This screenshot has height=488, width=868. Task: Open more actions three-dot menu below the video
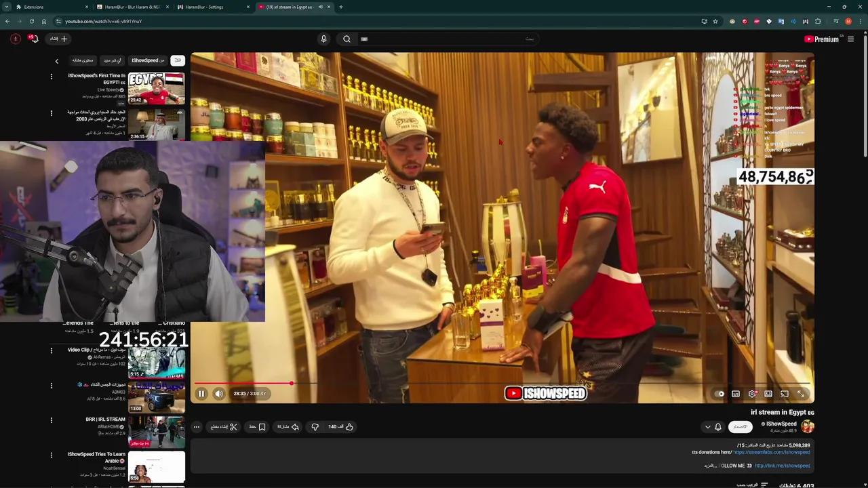point(197,427)
